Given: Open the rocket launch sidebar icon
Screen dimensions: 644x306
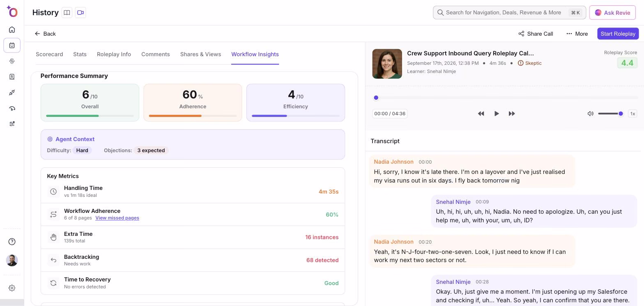Looking at the screenshot, I should (x=12, y=93).
